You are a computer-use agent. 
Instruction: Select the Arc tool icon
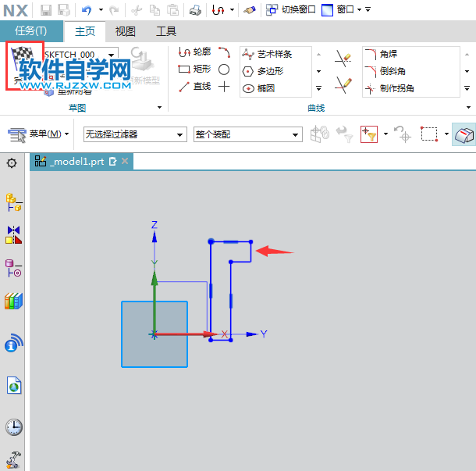224,52
